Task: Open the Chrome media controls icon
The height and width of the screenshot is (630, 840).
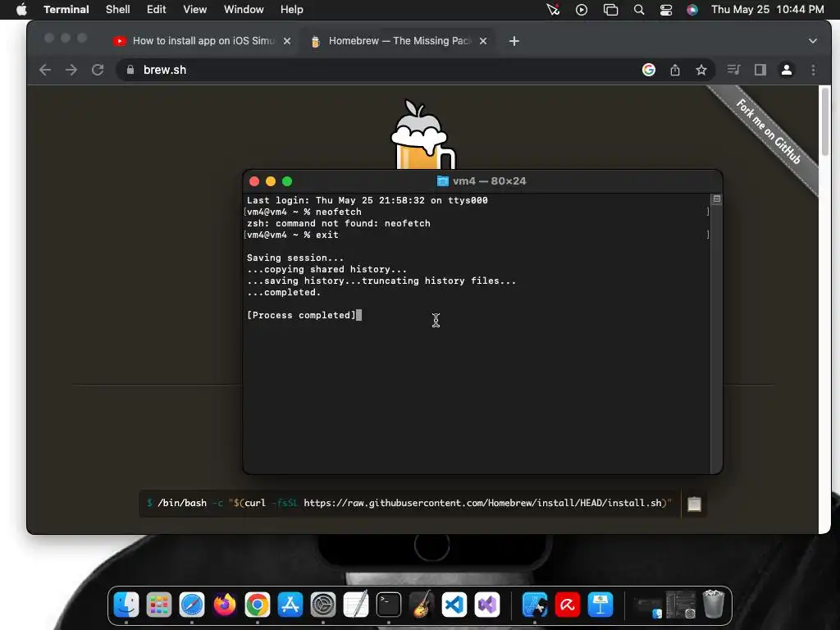Action: [734, 70]
